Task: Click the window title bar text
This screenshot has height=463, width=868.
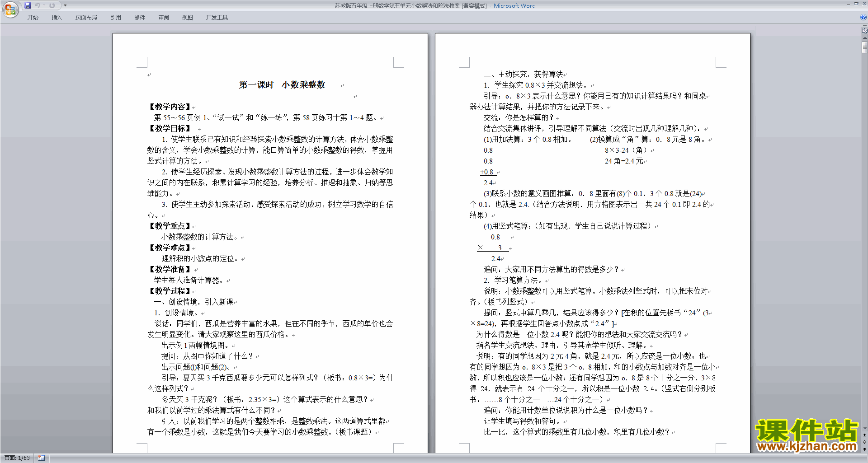Action: pyautogui.click(x=435, y=6)
